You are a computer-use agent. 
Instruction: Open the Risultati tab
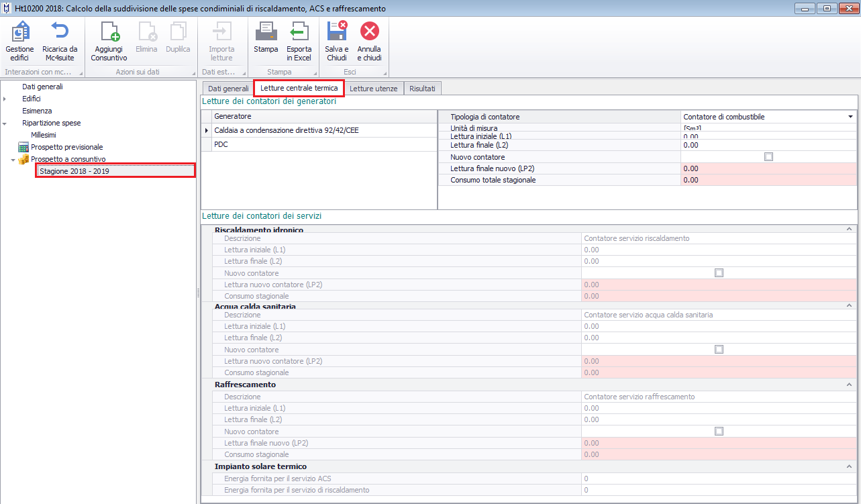point(422,89)
